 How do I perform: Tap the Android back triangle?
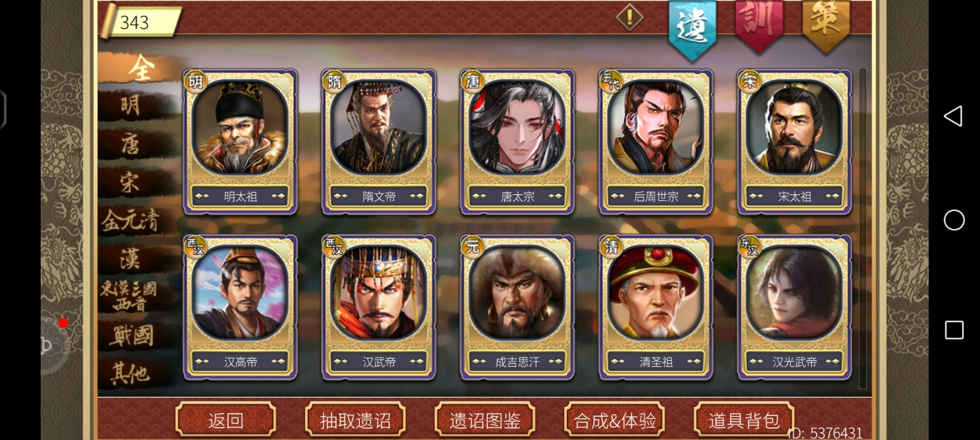click(954, 116)
